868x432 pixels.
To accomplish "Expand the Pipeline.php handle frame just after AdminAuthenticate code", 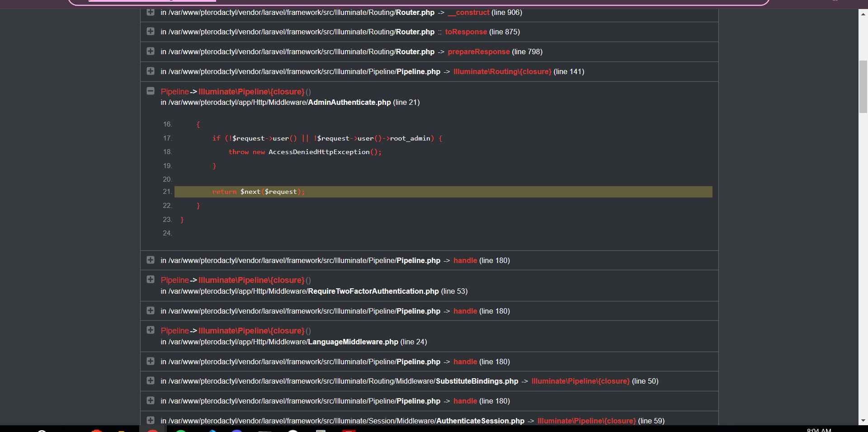I will (151, 260).
